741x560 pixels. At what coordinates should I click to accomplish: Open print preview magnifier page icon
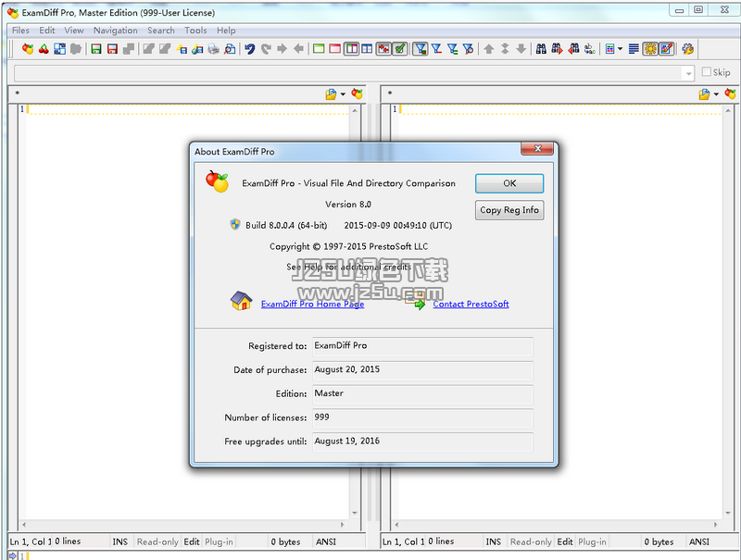click(230, 49)
